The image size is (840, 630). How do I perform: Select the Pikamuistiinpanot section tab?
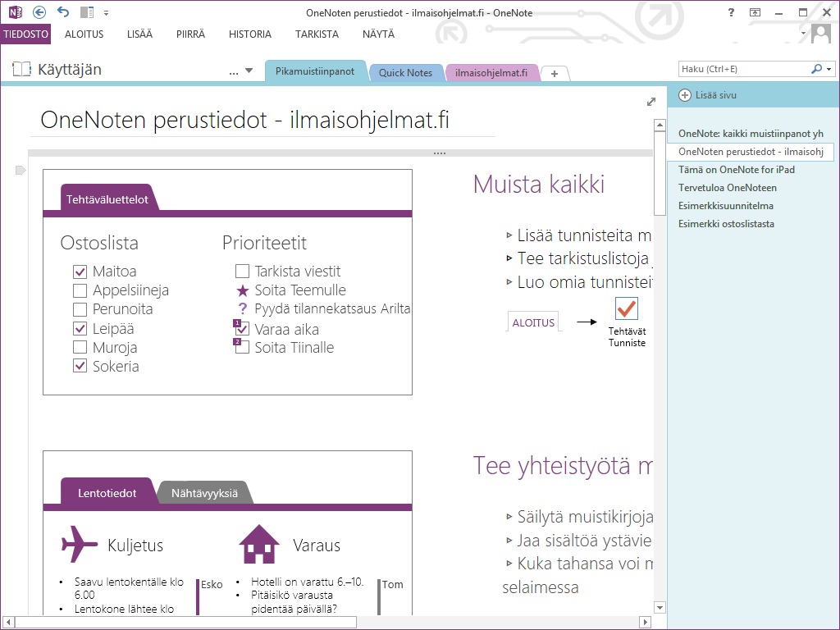pos(315,71)
